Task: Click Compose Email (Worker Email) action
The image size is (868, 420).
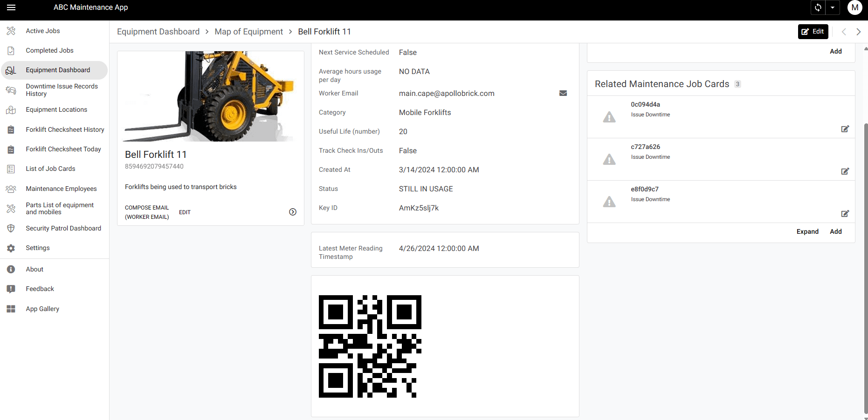Action: click(147, 212)
